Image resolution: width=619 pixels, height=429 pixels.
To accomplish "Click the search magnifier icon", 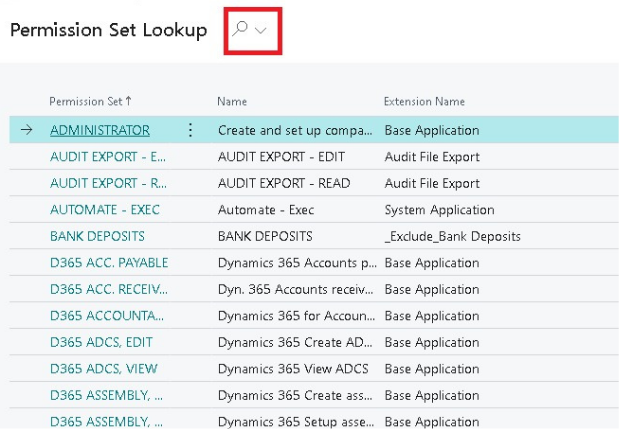I will point(240,29).
